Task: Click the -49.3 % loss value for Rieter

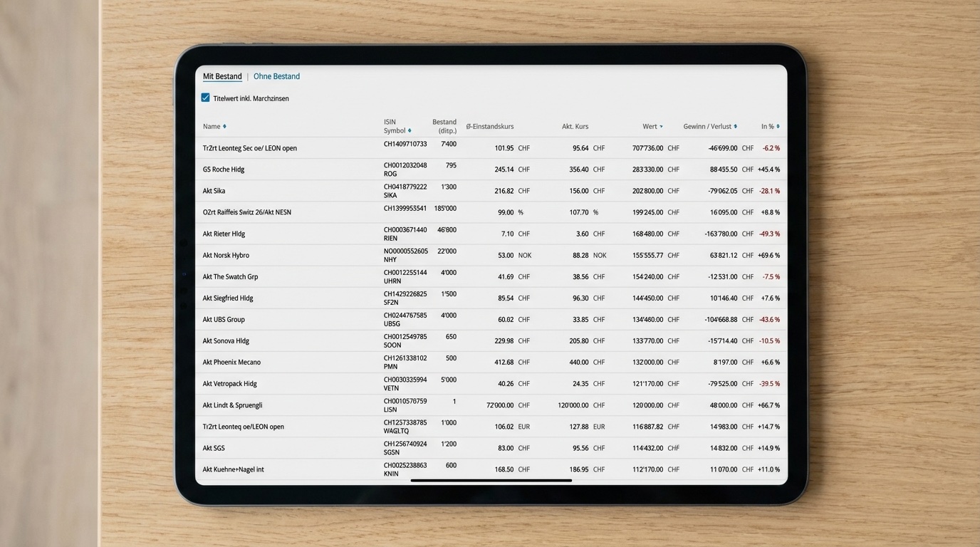Action: pos(769,234)
